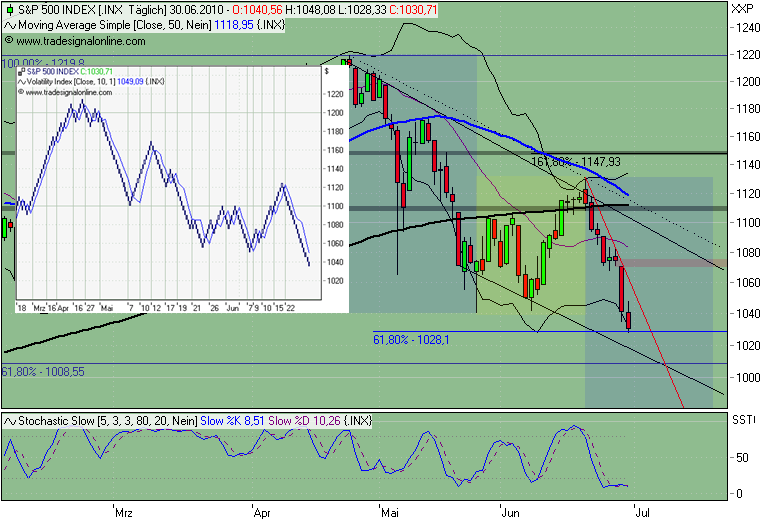Screen dimensions: 769x520
Task: Click the XXP label at top right
Action: coord(742,9)
